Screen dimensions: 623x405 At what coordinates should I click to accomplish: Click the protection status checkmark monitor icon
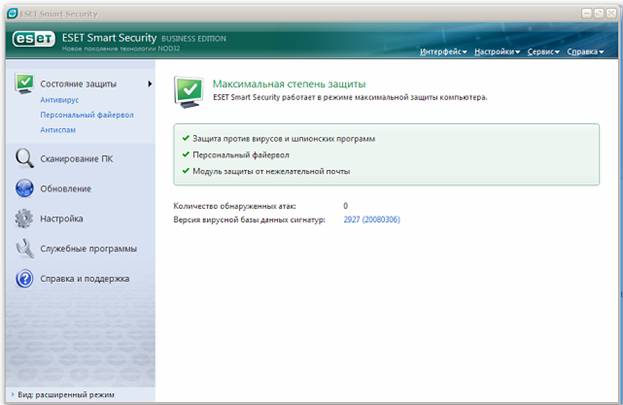click(24, 84)
